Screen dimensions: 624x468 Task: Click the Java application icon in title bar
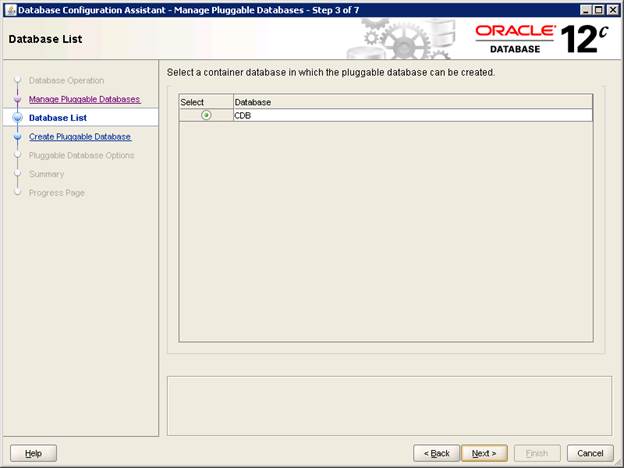(x=10, y=9)
